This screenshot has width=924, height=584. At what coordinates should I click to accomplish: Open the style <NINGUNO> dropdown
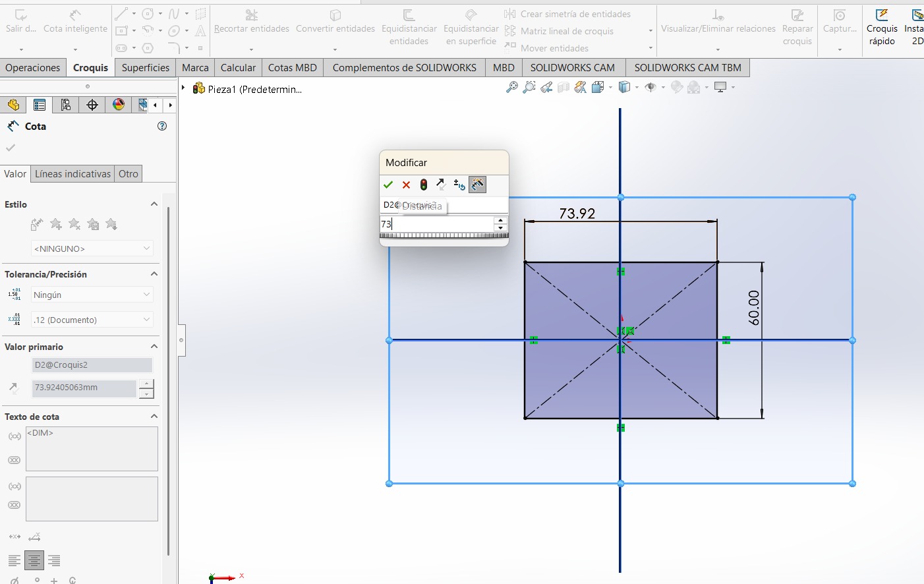92,248
